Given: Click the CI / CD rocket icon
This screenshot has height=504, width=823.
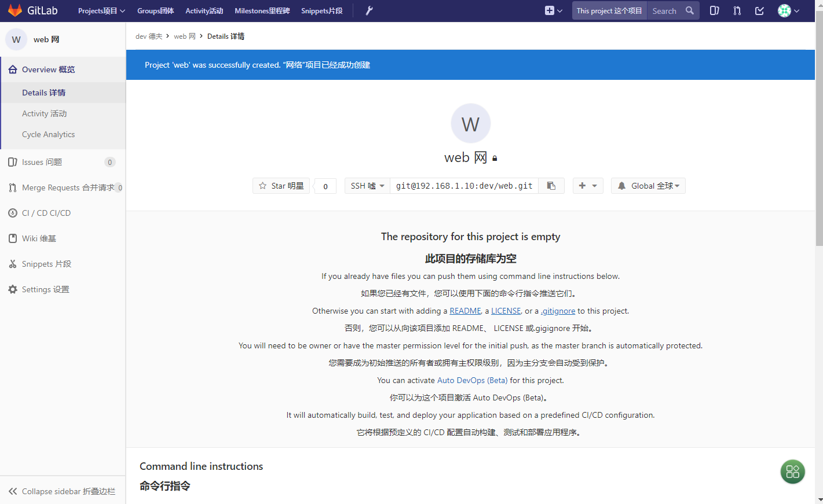Looking at the screenshot, I should (13, 213).
